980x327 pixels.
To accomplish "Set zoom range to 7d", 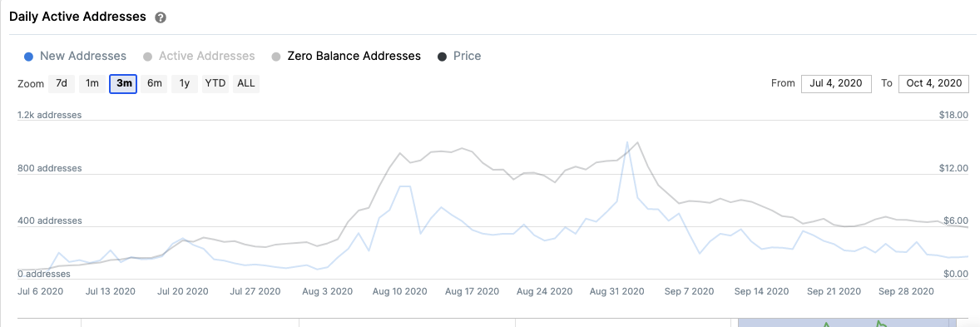I will [x=62, y=83].
